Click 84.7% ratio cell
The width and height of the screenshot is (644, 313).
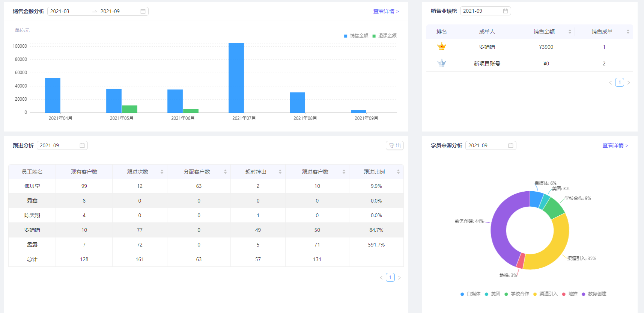click(x=376, y=230)
